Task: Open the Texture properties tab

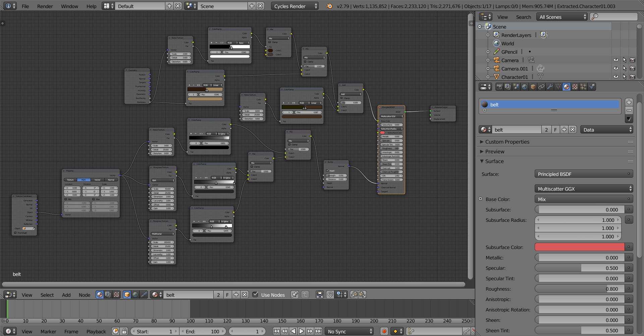Action: [575, 87]
